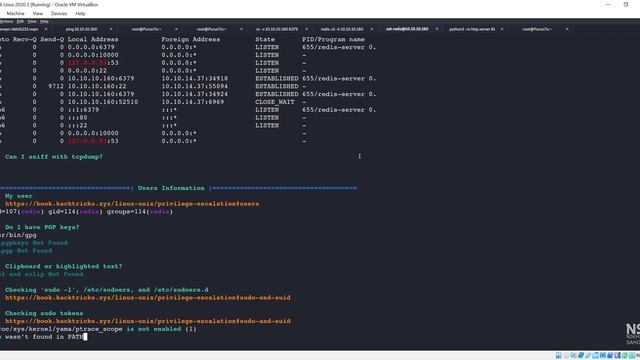Screen dimensions: 640x360
Task: Click foreign address 10.10.14.37:34918
Action: pyautogui.click(x=195, y=78)
